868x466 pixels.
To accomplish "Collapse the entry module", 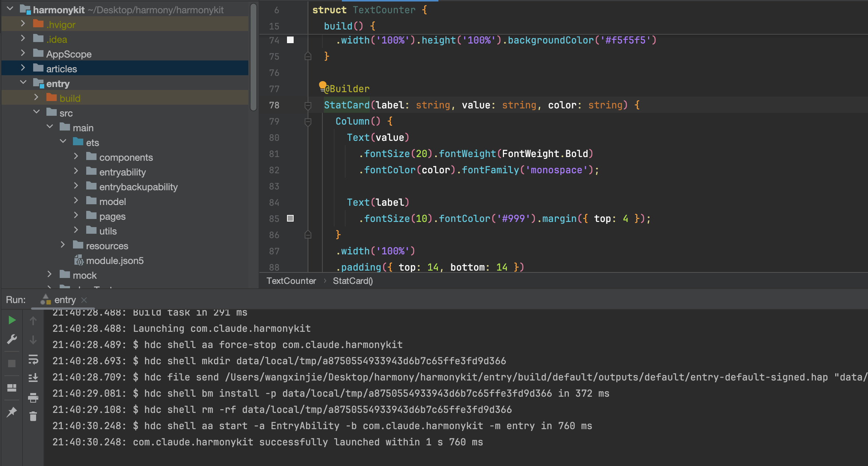I will pos(23,83).
